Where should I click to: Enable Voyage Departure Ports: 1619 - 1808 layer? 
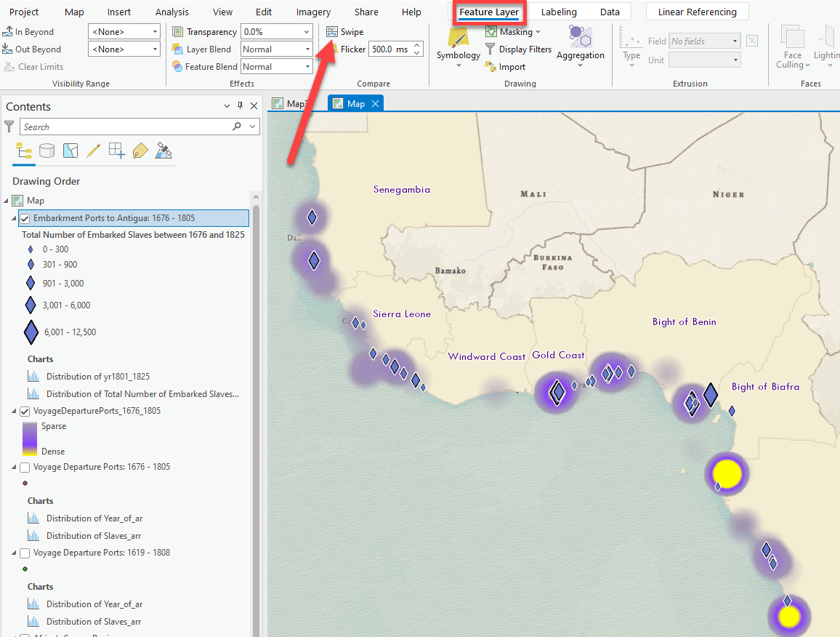(x=25, y=553)
